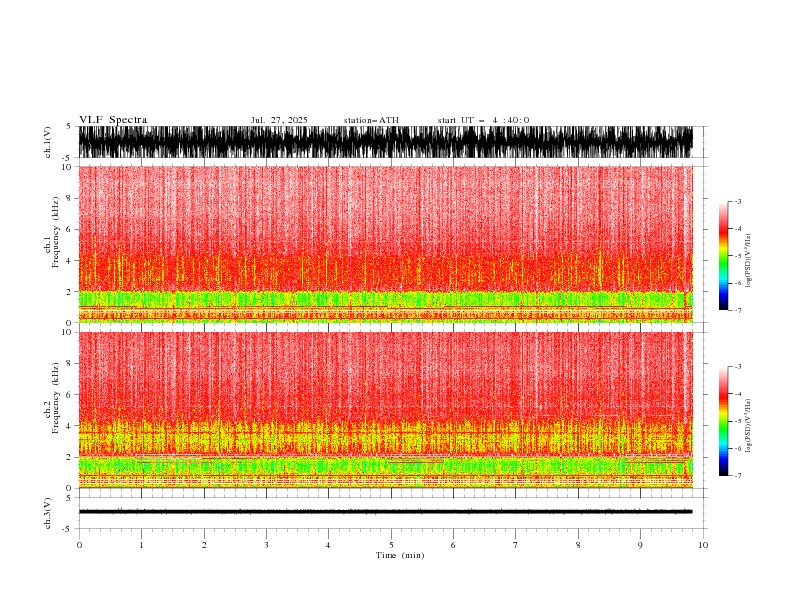
Task: Click the "6" kHz tick on ch.2 axis
Action: point(69,395)
